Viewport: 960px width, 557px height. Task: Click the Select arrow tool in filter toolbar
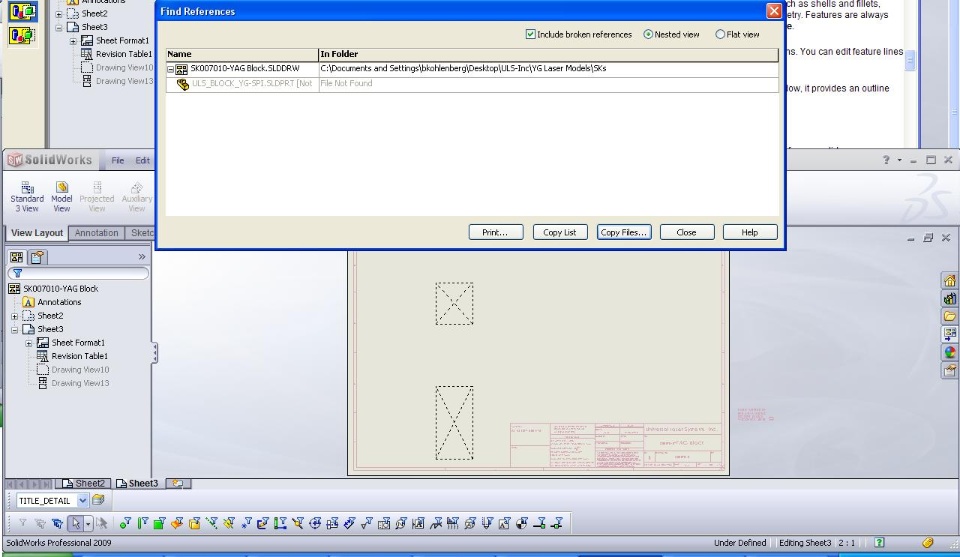tap(76, 523)
